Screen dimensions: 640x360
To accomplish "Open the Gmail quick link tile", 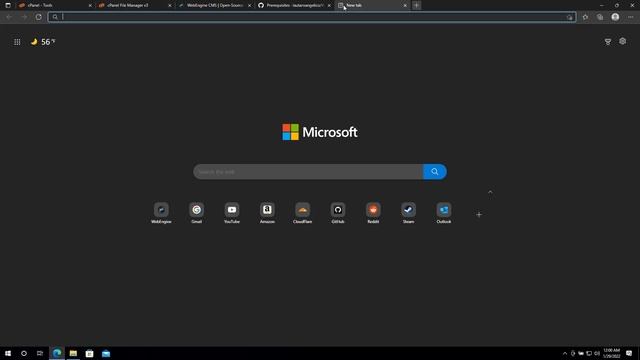I will (x=196, y=213).
